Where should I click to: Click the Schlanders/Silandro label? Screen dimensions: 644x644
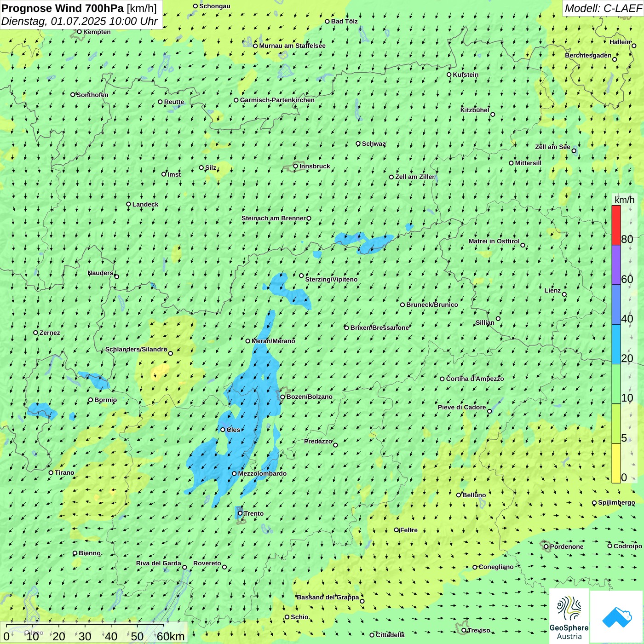point(136,349)
